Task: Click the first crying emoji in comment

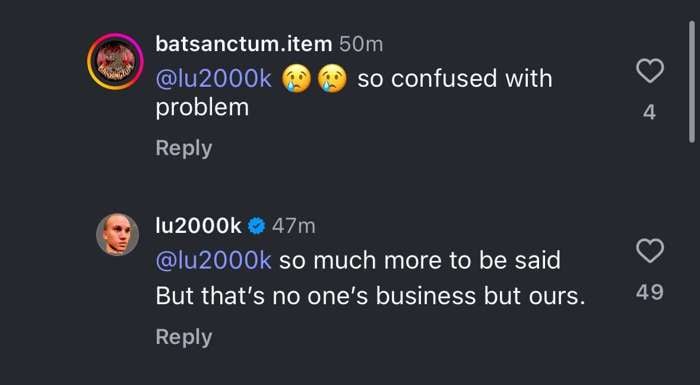Action: [296, 80]
